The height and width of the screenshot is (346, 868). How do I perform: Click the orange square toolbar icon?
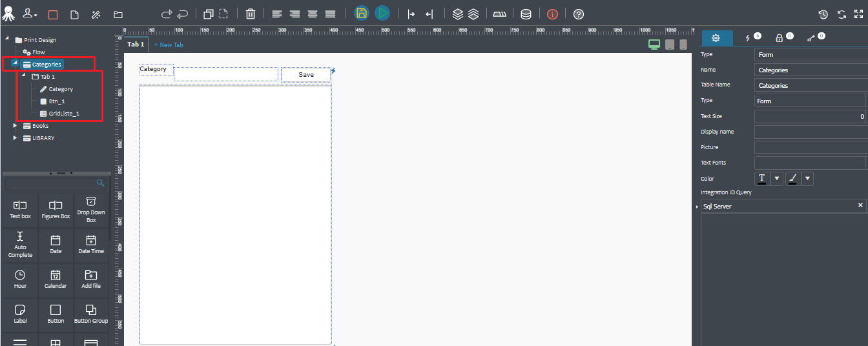(53, 14)
